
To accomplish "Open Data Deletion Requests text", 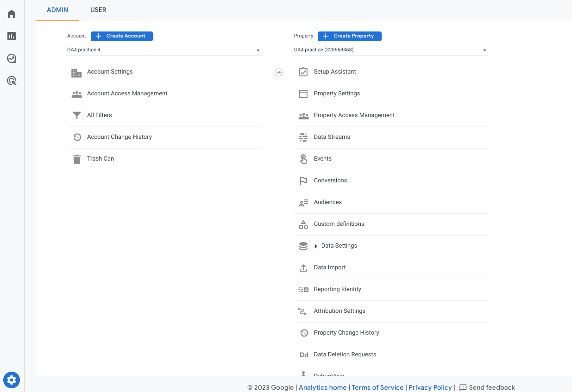I will click(345, 355).
